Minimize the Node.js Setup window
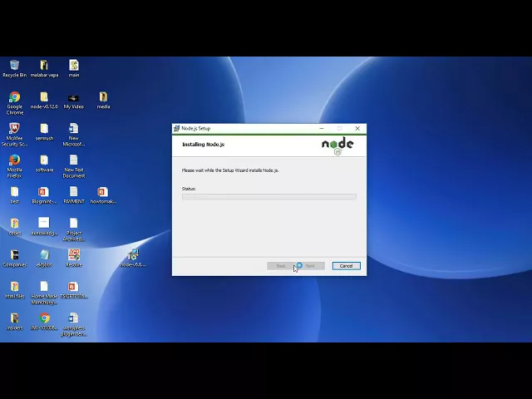 (322, 128)
